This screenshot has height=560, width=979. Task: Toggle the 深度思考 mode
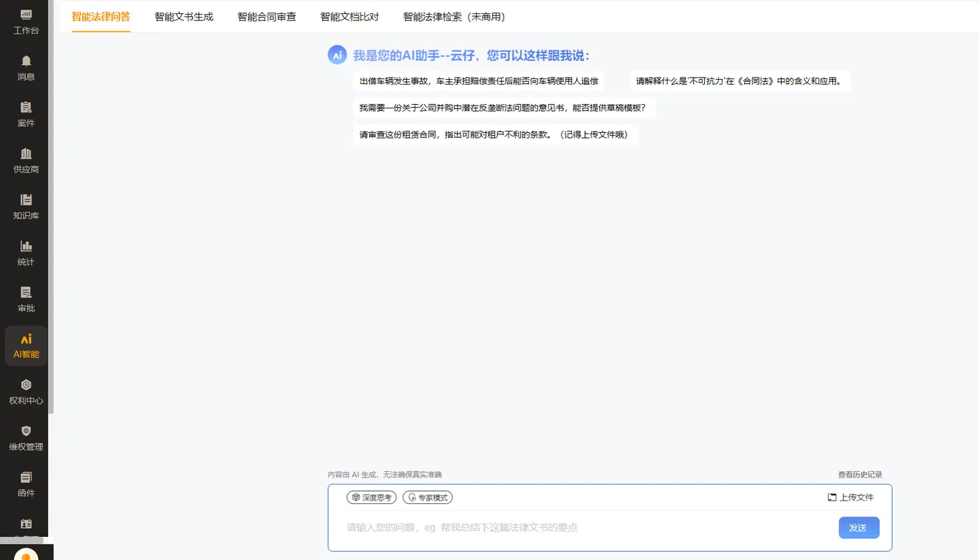point(372,497)
